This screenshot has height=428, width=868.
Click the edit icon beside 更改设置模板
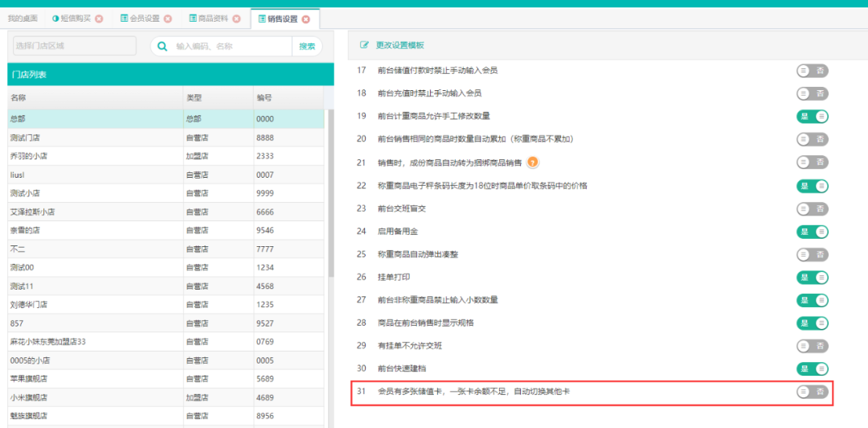(x=364, y=45)
